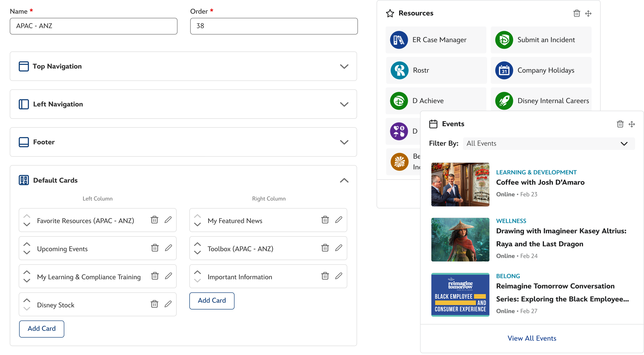Open the All Events filter dropdown
The image size is (644, 355).
point(548,144)
